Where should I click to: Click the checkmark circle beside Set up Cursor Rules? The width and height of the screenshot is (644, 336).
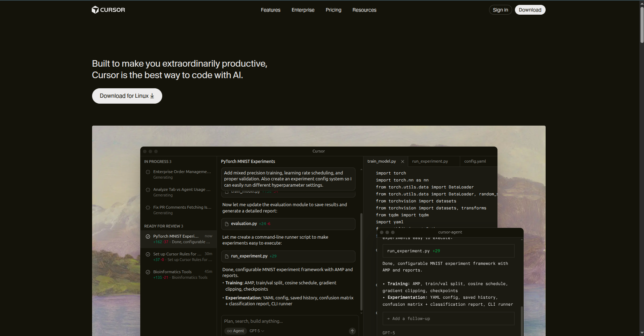[x=148, y=254]
